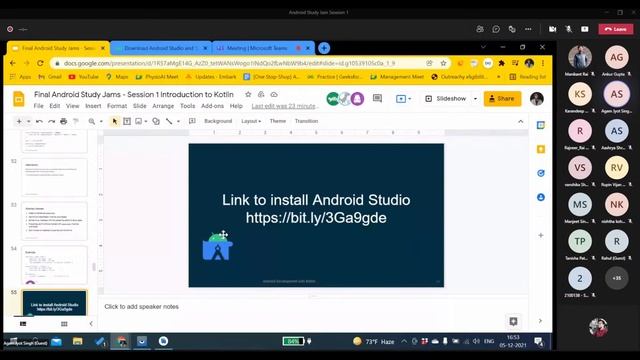
Task: Hide the menus with up chevron
Action: tap(520, 121)
